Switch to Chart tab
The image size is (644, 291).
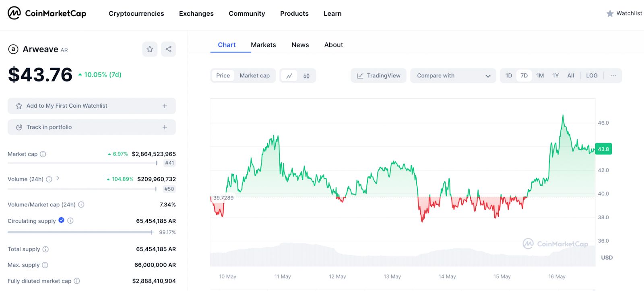(227, 45)
